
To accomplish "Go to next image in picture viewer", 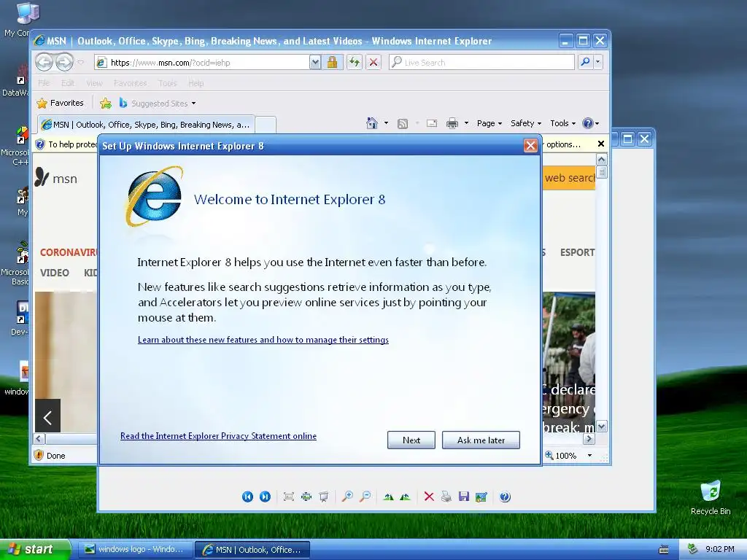I will pyautogui.click(x=265, y=497).
